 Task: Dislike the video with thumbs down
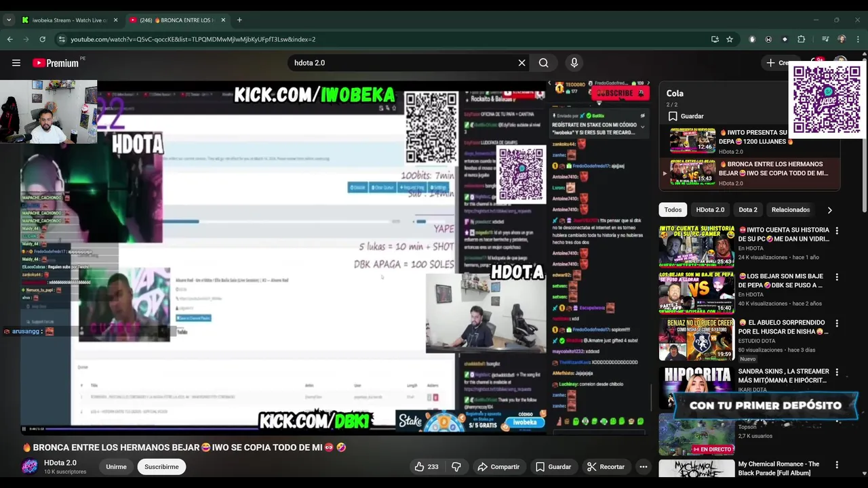pos(456,466)
